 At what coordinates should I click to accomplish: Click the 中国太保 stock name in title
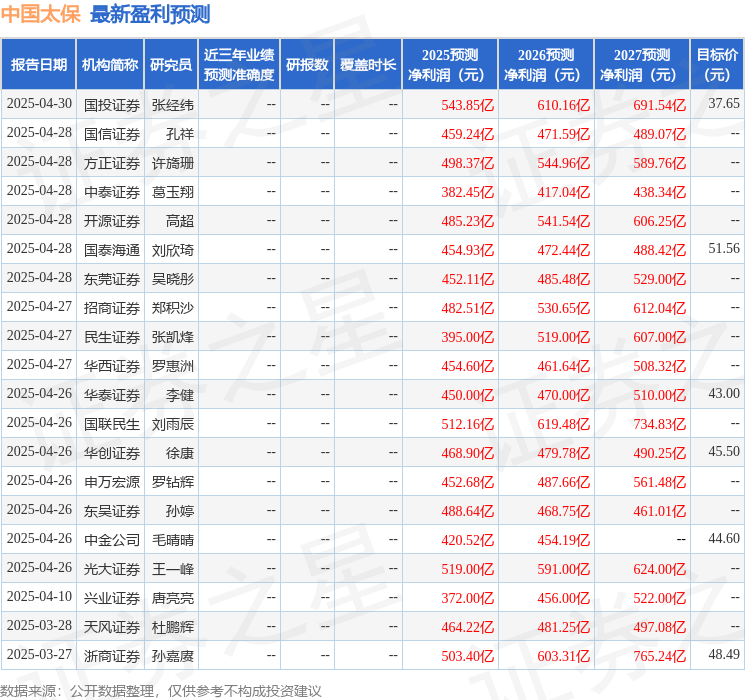point(40,14)
